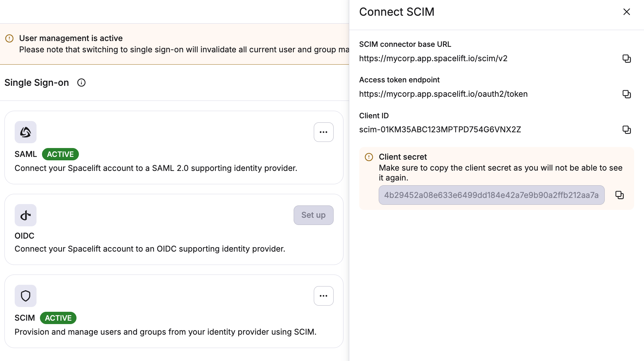The image size is (644, 361).
Task: Close the Connect SCIM panel
Action: click(627, 12)
